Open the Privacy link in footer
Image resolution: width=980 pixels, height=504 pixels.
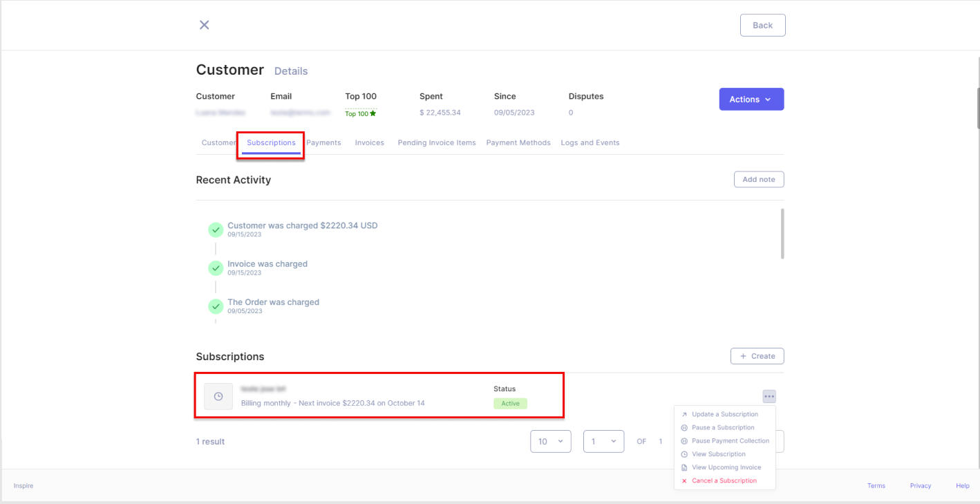pos(921,486)
